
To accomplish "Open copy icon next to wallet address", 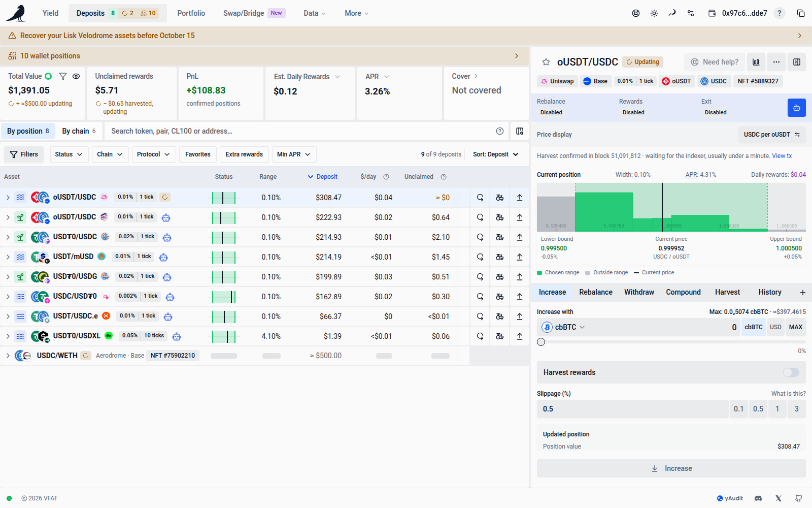I will [x=801, y=13].
